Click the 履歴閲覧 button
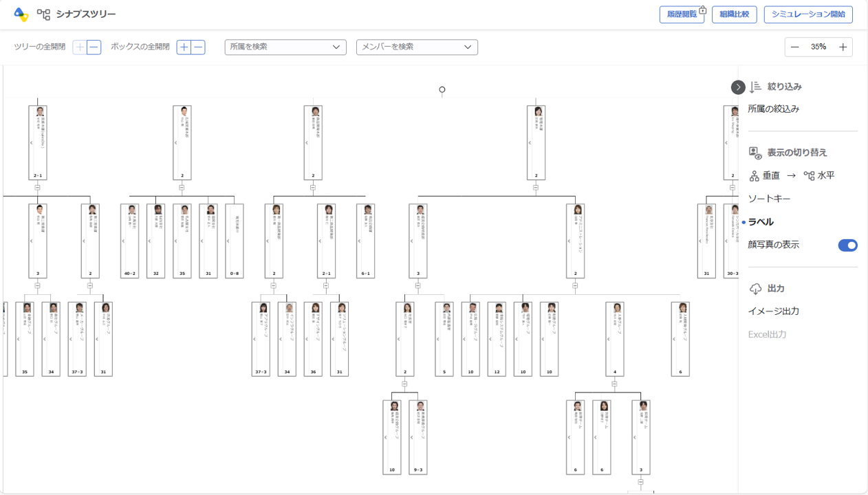The width and height of the screenshot is (868, 495). (681, 14)
